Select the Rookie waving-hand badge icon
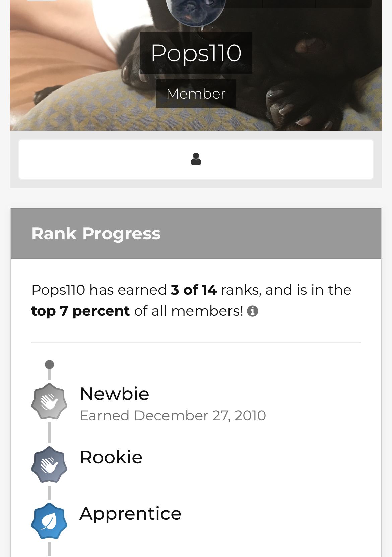Image resolution: width=392 pixels, height=557 pixels. click(49, 465)
